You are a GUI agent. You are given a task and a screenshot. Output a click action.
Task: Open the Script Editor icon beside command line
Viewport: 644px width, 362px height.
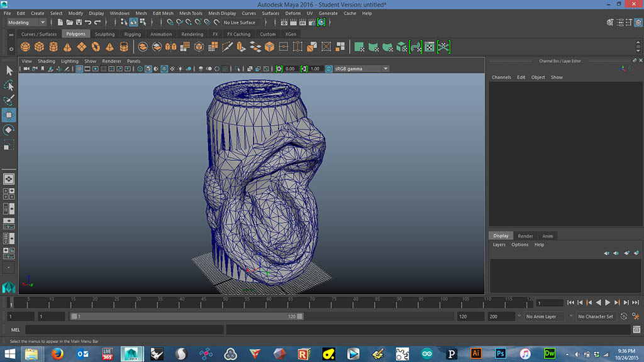click(636, 329)
